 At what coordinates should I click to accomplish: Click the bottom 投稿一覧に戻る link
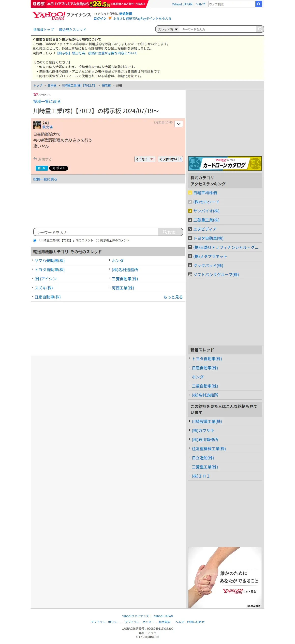coord(45,179)
